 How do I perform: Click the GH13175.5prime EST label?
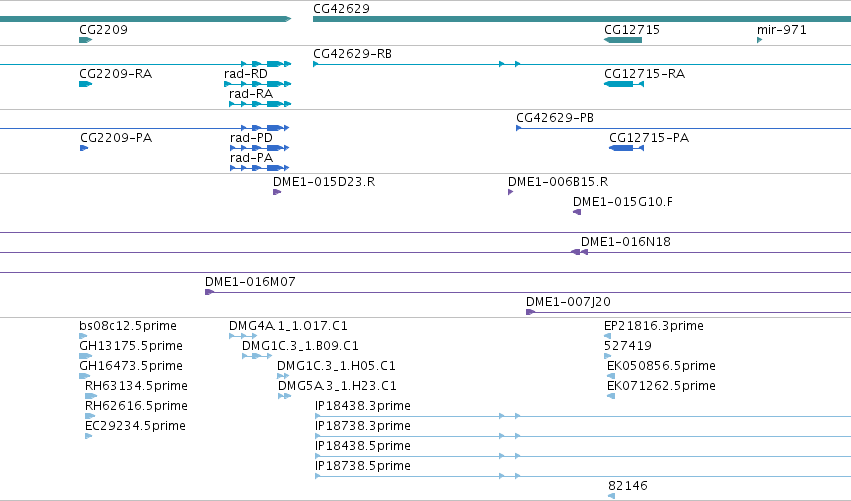[131, 346]
